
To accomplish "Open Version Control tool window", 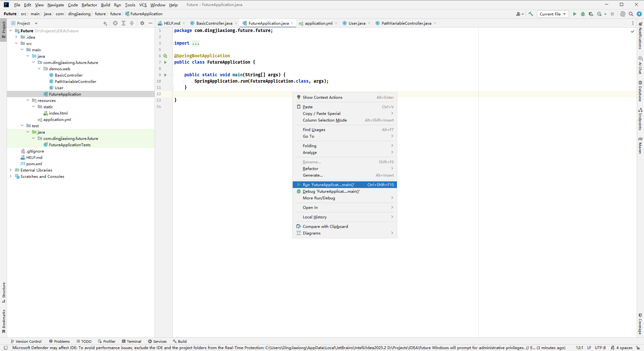I will pos(26,341).
